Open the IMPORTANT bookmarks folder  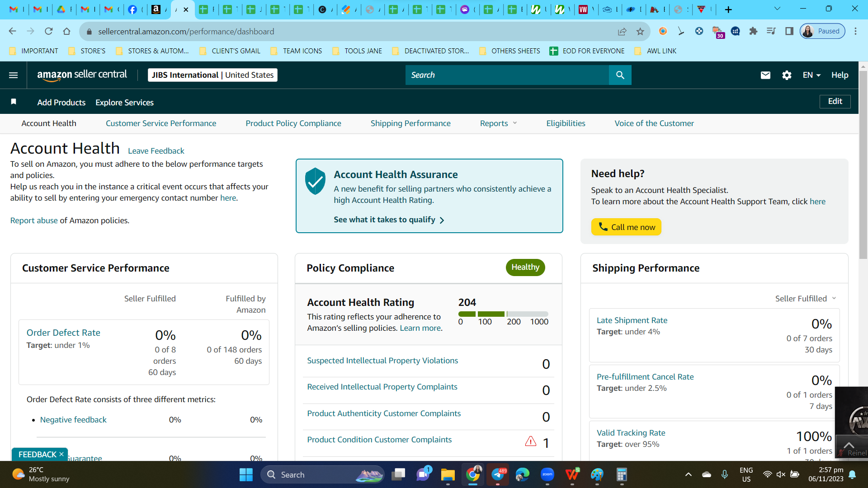34,51
